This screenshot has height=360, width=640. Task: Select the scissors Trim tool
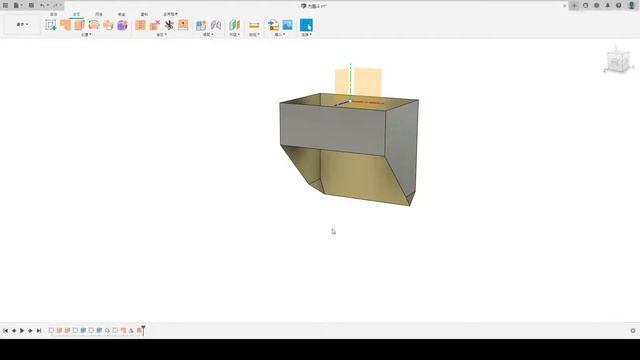point(169,25)
